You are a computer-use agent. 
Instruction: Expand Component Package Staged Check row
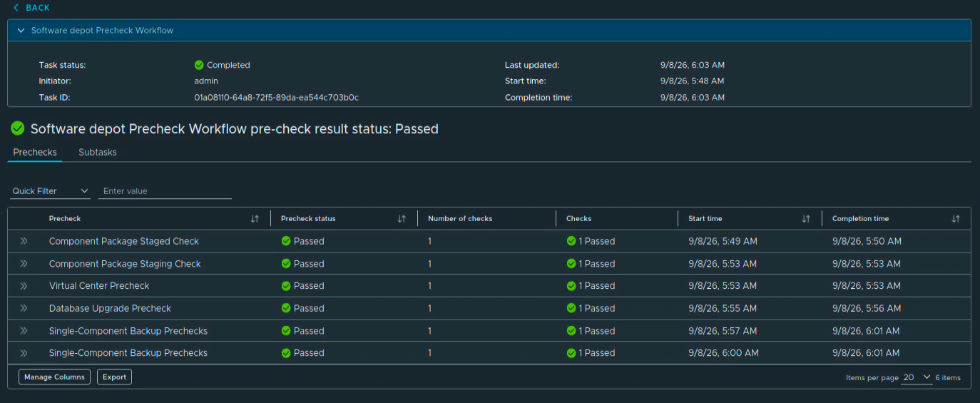pos(24,241)
